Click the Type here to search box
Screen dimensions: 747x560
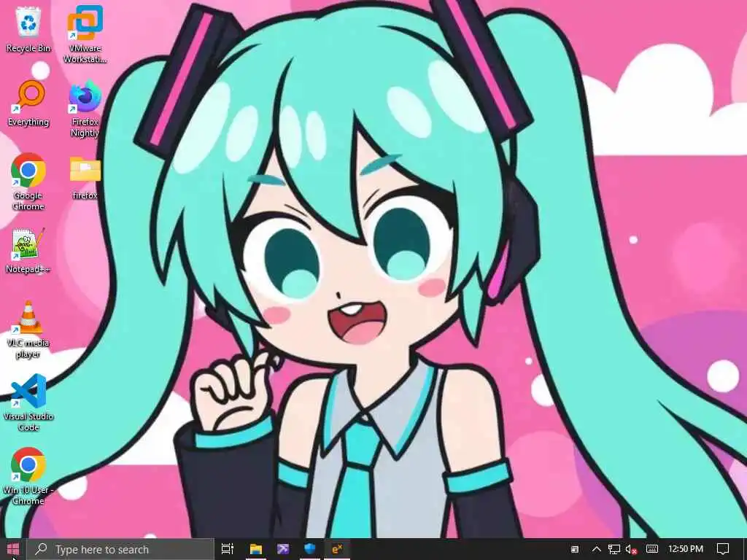pos(120,549)
